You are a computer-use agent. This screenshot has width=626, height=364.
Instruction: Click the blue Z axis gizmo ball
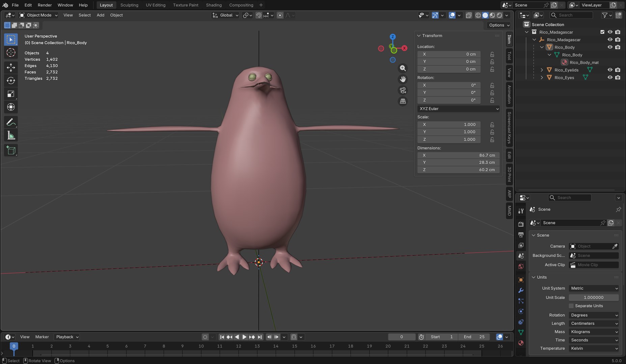(392, 37)
